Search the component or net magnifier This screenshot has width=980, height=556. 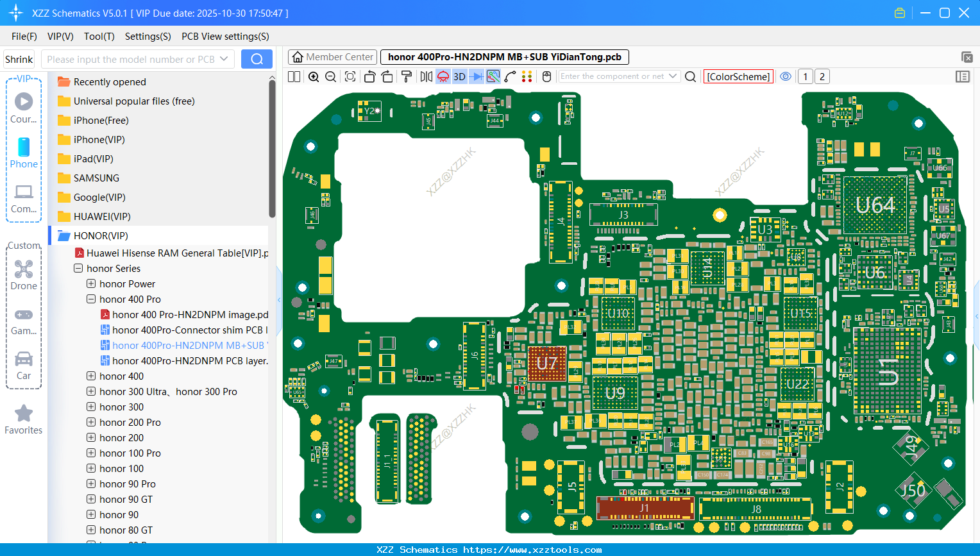[690, 76]
